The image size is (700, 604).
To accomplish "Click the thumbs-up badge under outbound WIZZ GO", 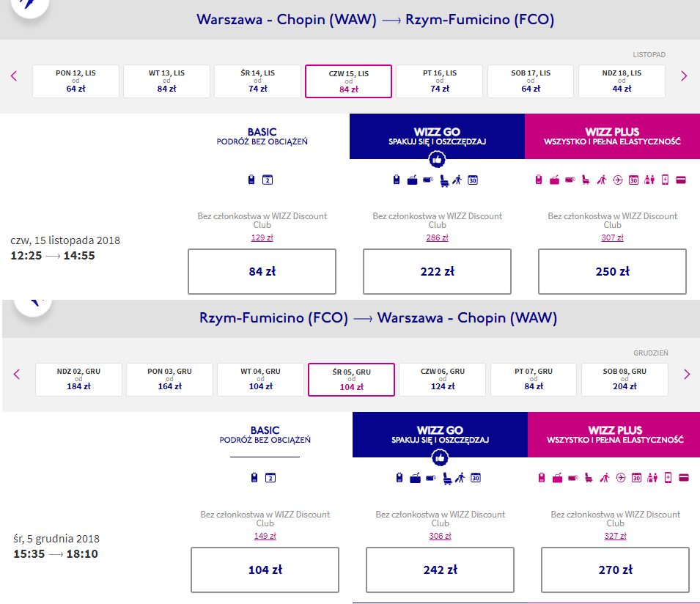I will 437,159.
